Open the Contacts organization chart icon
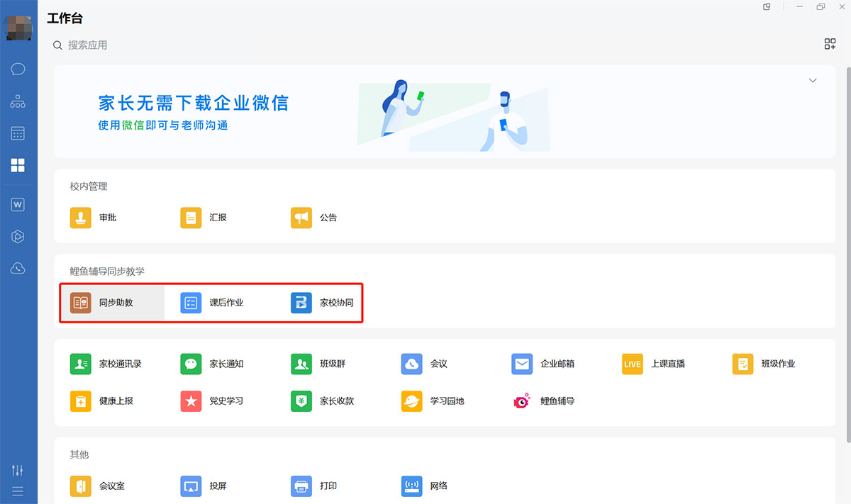 point(18,101)
